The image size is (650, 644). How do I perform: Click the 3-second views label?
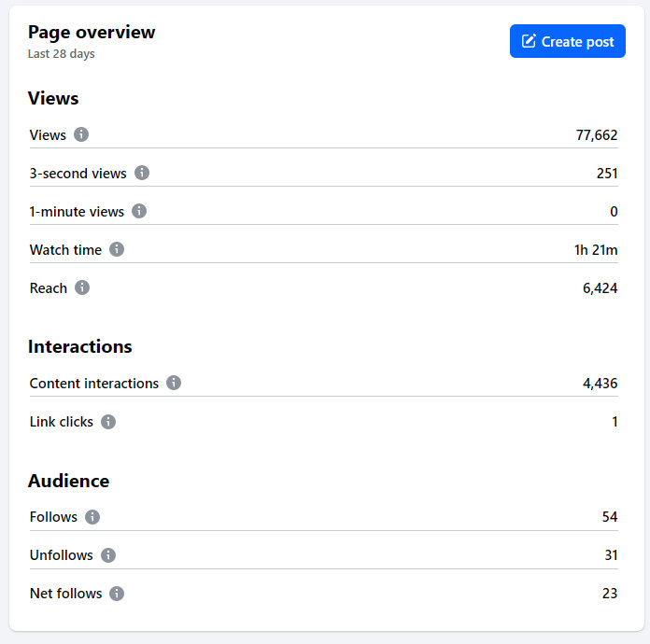[78, 174]
